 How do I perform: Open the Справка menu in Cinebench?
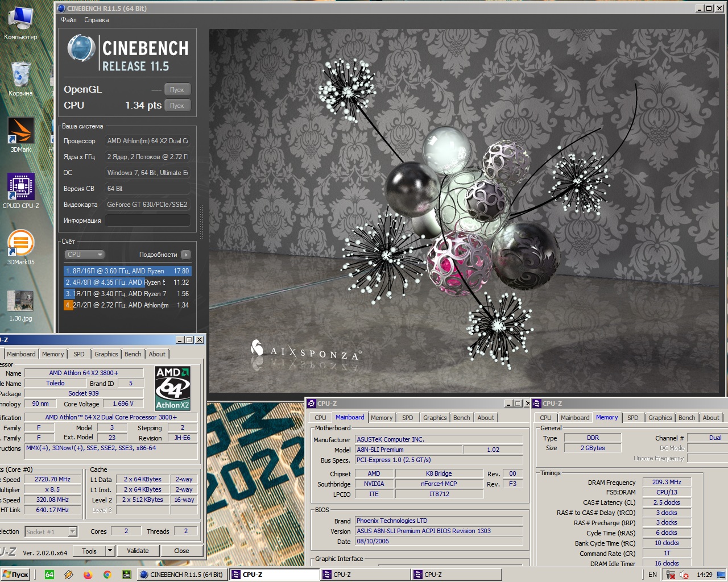point(96,20)
